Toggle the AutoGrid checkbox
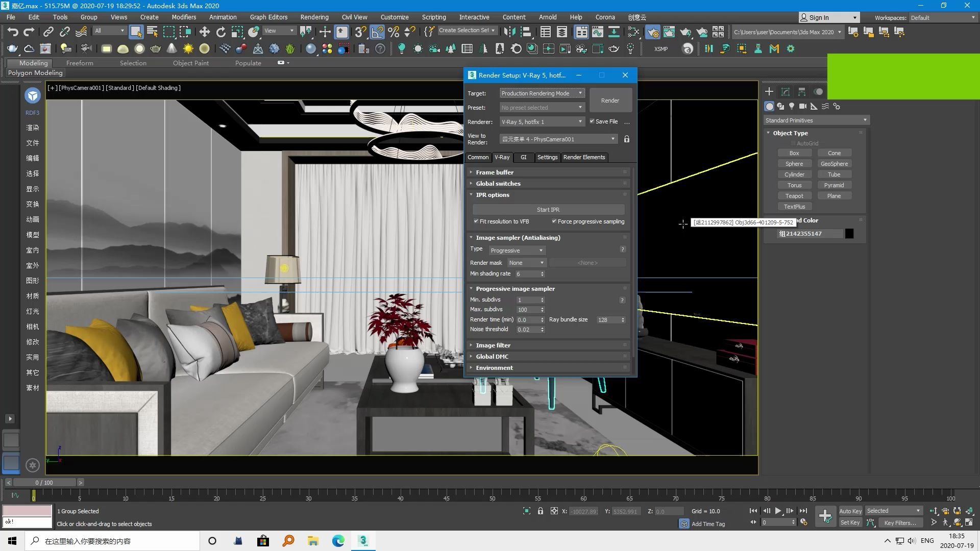The height and width of the screenshot is (551, 980). (x=793, y=143)
